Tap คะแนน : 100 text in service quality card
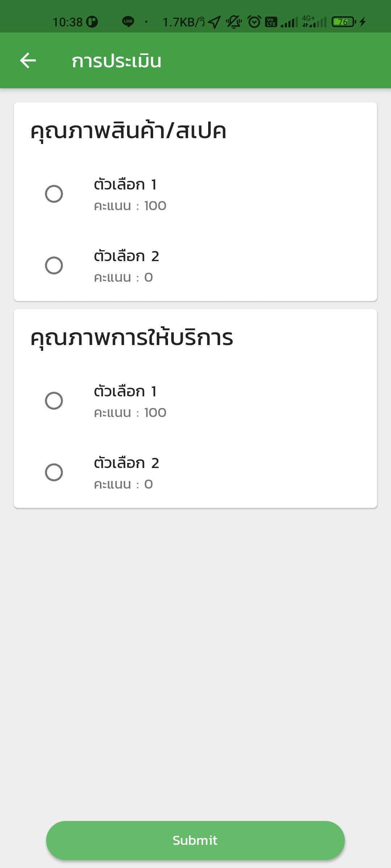Image resolution: width=391 pixels, height=868 pixels. pos(130,413)
